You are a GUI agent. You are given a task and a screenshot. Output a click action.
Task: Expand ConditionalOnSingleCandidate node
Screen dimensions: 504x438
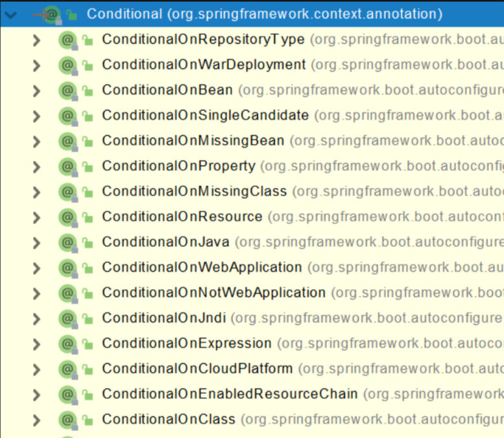(36, 117)
